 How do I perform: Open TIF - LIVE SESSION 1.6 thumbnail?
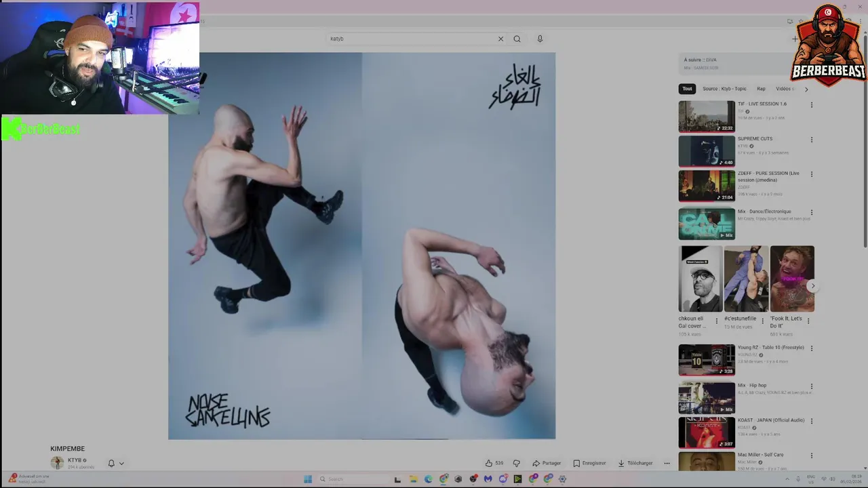coord(707,117)
